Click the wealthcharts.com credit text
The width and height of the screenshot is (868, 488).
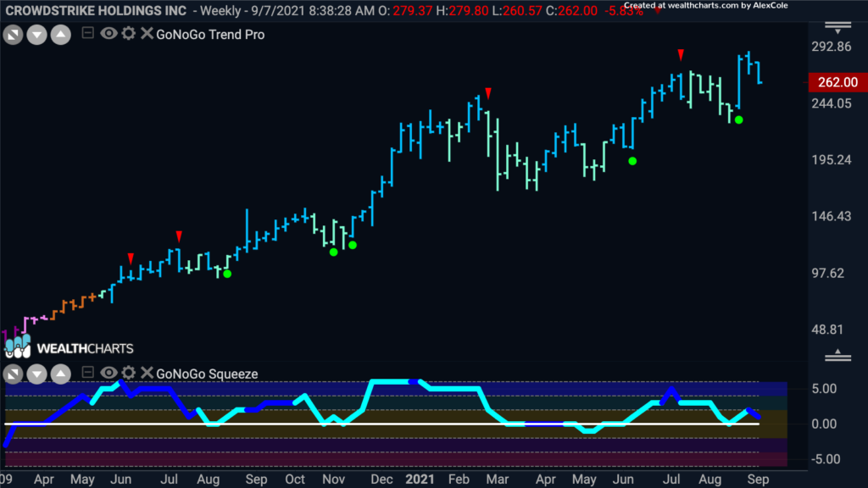click(x=706, y=6)
